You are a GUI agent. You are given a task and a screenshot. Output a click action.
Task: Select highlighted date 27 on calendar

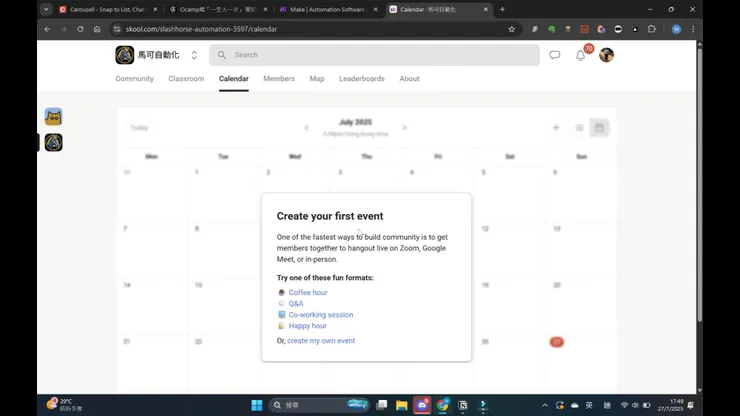(x=556, y=342)
